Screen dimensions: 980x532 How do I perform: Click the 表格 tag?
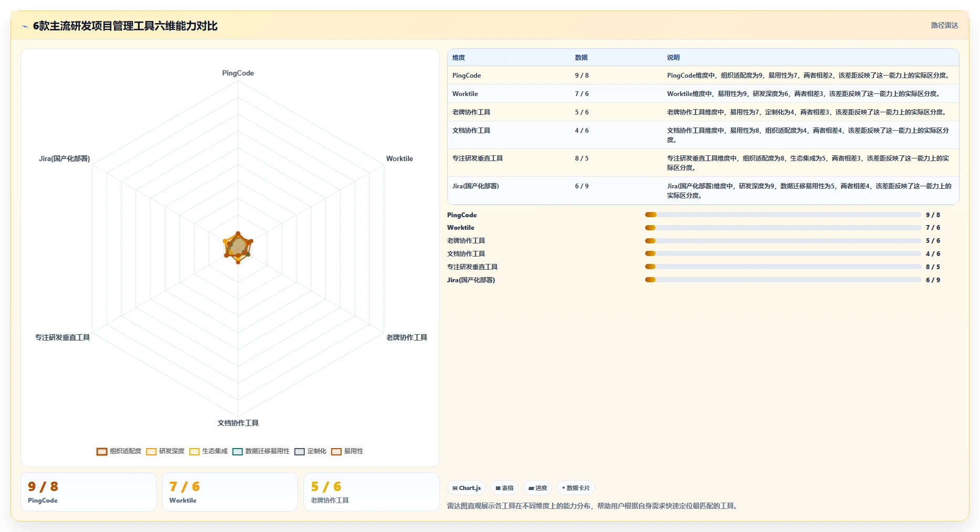504,488
